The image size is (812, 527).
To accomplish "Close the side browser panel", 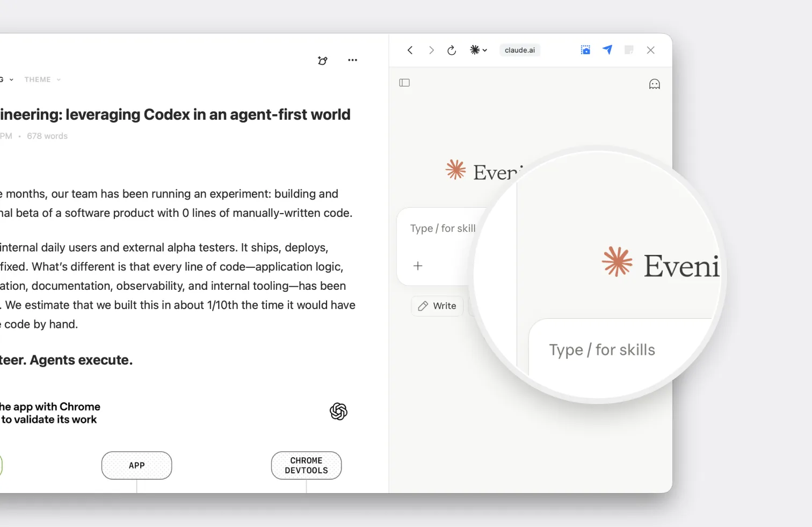I will click(650, 50).
